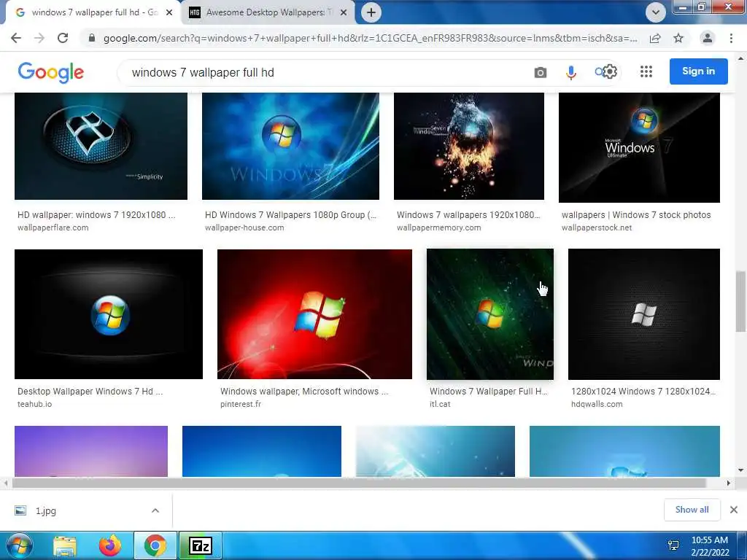Open the purple gradient wallpaper thumbnail
The height and width of the screenshot is (560, 747).
[x=91, y=451]
